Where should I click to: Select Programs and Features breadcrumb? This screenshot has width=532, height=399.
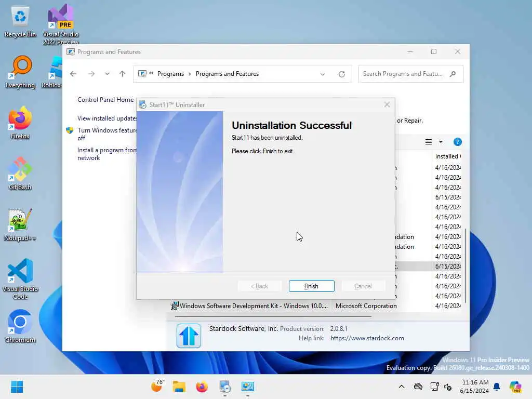(227, 74)
